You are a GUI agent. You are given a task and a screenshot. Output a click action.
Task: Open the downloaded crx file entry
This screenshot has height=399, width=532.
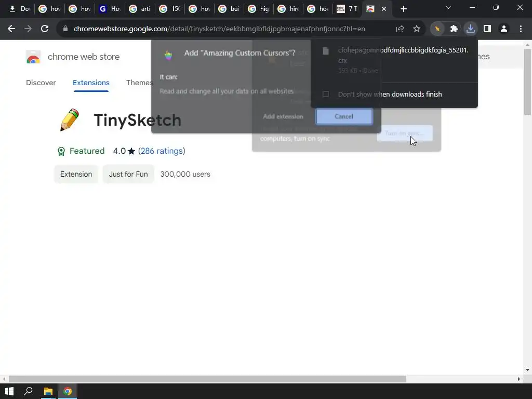(394, 60)
